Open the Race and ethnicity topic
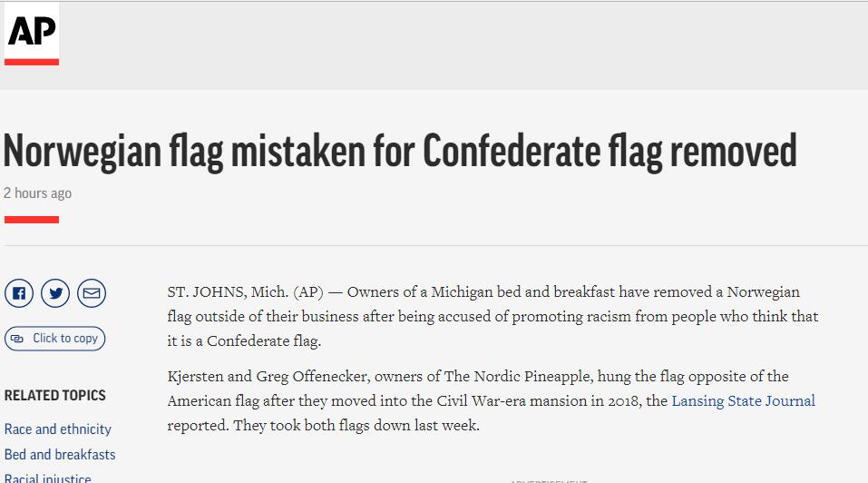Image resolution: width=868 pixels, height=483 pixels. tap(57, 429)
